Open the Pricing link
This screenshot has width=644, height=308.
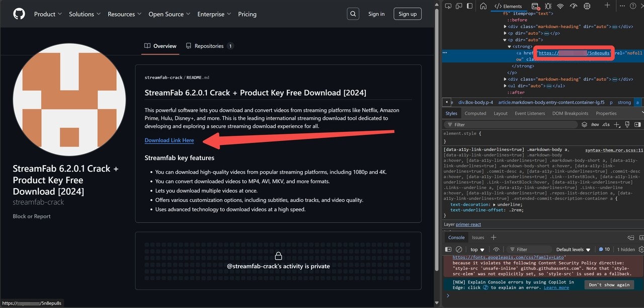[x=247, y=14]
